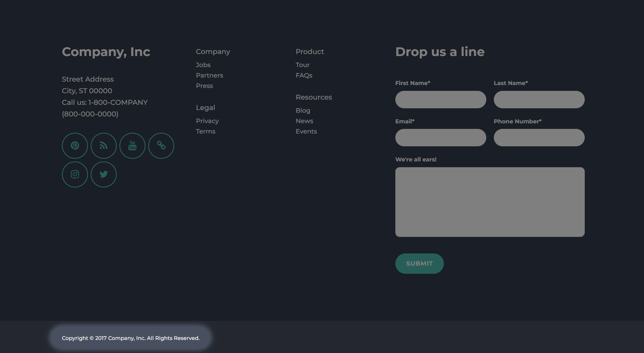Viewport: 644px width, 353px height.
Task: Open the FAQs link
Action: coord(304,75)
